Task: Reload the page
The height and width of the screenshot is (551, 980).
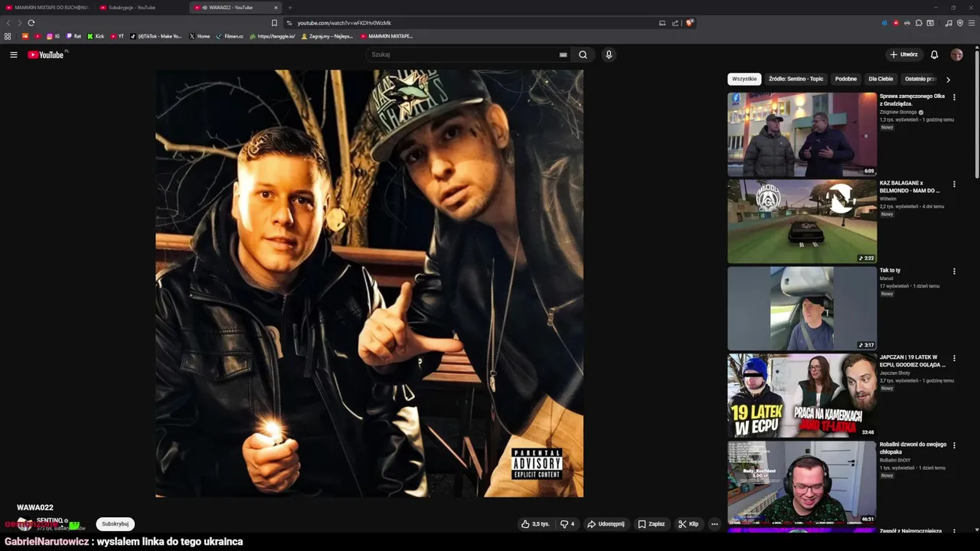Action: [x=31, y=23]
